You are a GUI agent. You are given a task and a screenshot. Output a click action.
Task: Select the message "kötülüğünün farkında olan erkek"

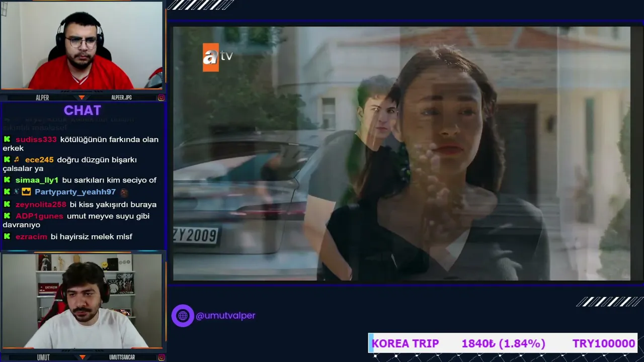point(80,144)
